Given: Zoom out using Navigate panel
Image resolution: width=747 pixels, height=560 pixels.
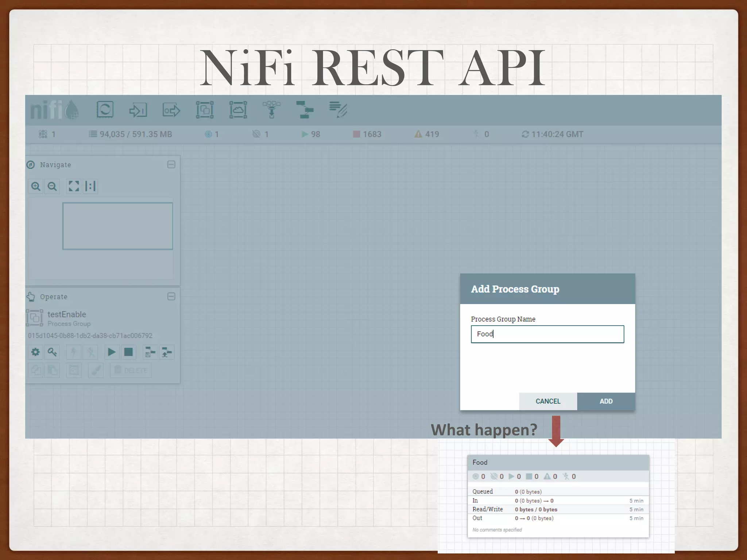Looking at the screenshot, I should [x=52, y=186].
